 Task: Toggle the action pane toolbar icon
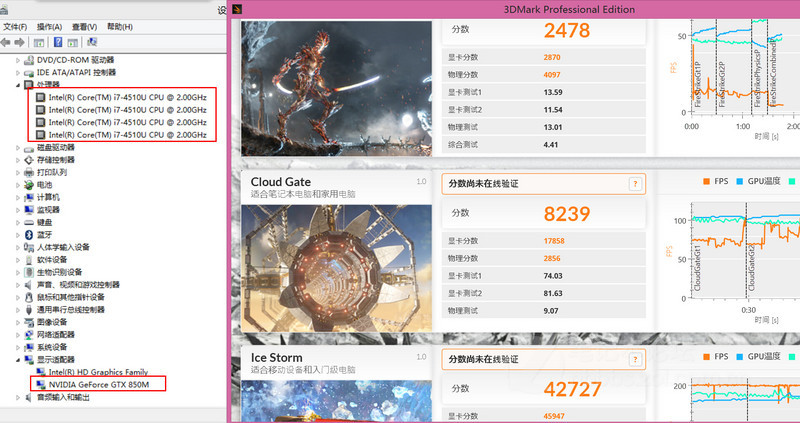73,42
